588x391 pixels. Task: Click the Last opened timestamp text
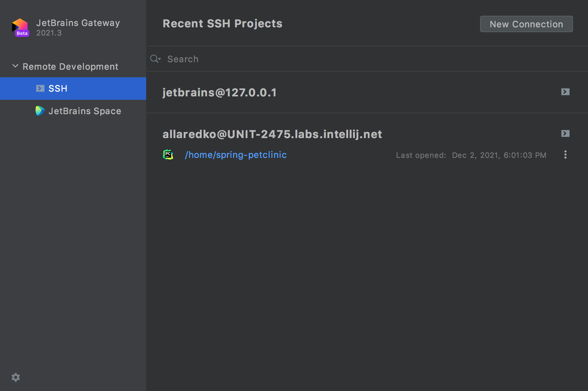[x=471, y=155]
